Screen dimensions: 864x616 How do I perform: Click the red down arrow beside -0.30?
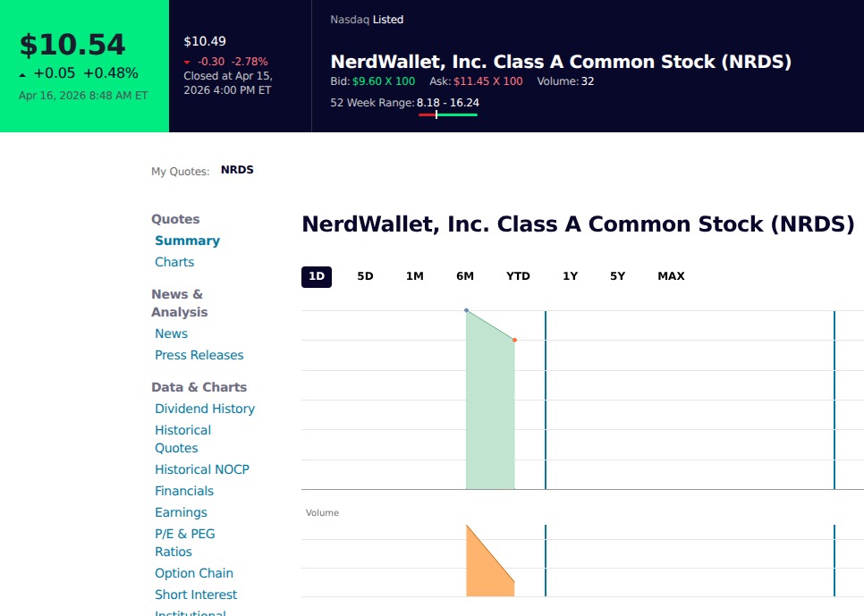[x=187, y=63]
